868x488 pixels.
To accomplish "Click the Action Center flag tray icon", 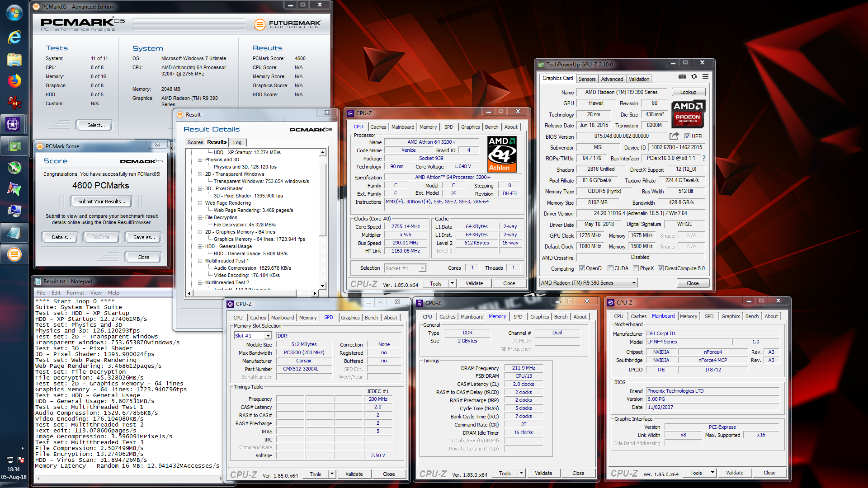I will [x=21, y=460].
